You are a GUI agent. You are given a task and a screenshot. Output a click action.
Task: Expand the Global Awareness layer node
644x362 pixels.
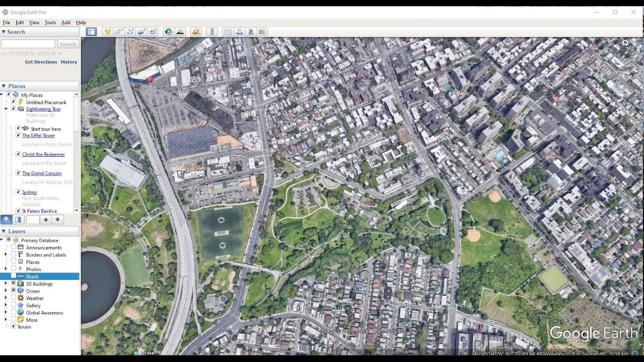(x=6, y=313)
